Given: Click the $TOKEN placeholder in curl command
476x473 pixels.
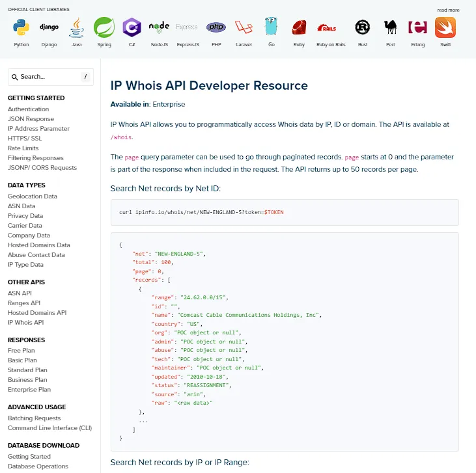Looking at the screenshot, I should pyautogui.click(x=273, y=212).
